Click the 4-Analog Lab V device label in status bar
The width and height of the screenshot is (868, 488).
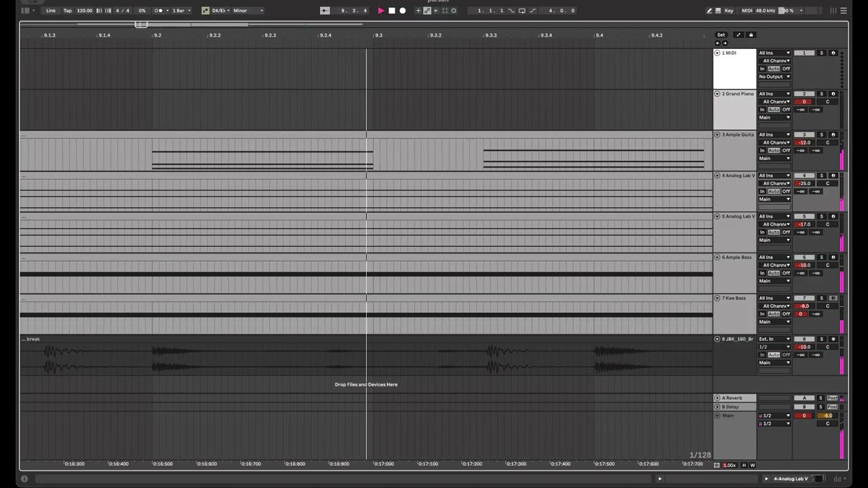click(791, 479)
